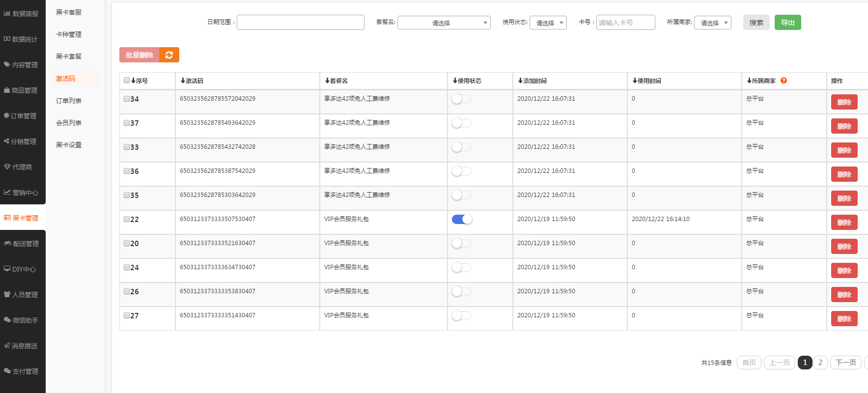Sort by the 激活码 column arrow

pyautogui.click(x=183, y=81)
